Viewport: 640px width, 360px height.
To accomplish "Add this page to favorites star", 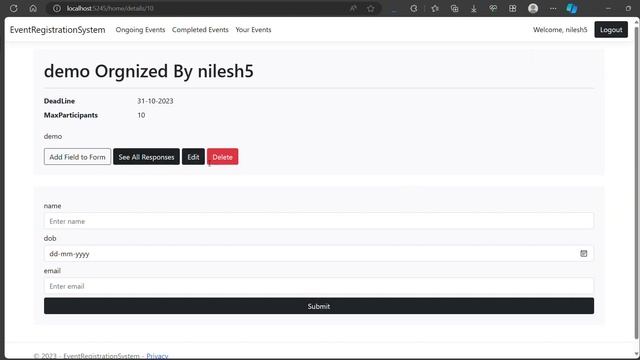I will click(x=371, y=8).
